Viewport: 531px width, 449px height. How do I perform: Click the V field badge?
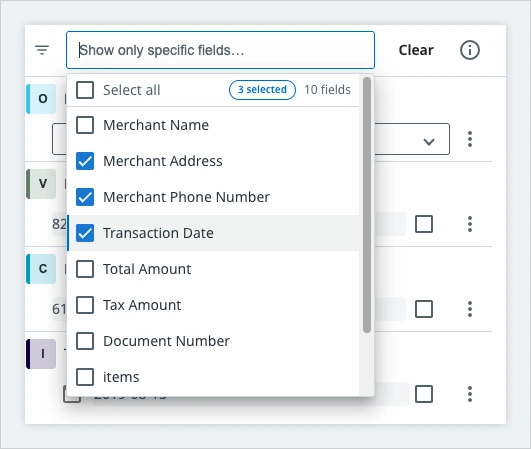(41, 184)
